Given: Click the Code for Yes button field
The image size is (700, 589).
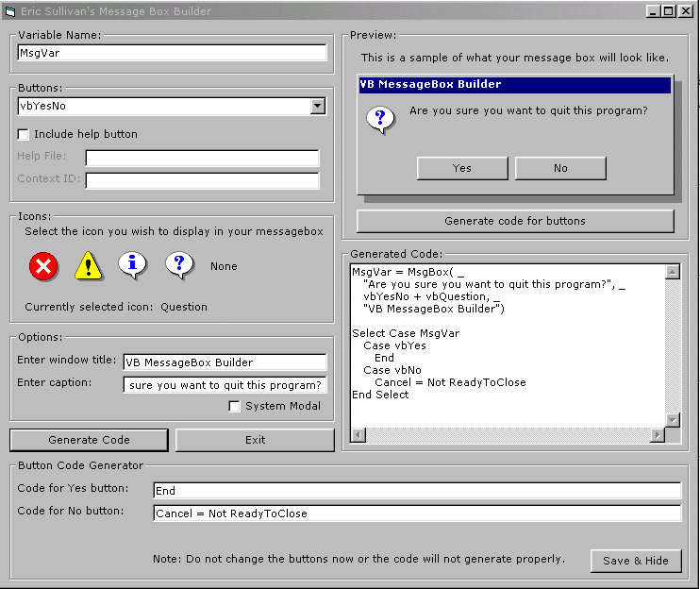Looking at the screenshot, I should pyautogui.click(x=416, y=491).
